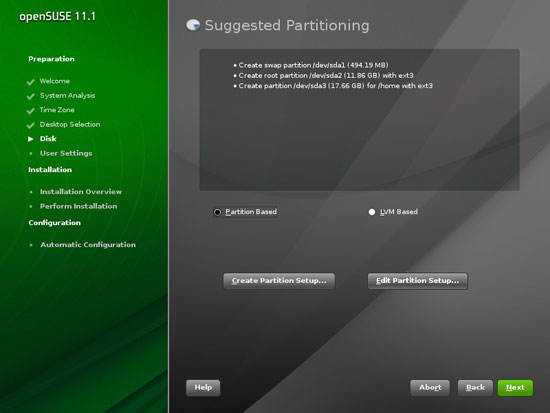Screen dimensions: 550x413
Task: Open Create Partition Setup dialog
Action: (x=279, y=281)
